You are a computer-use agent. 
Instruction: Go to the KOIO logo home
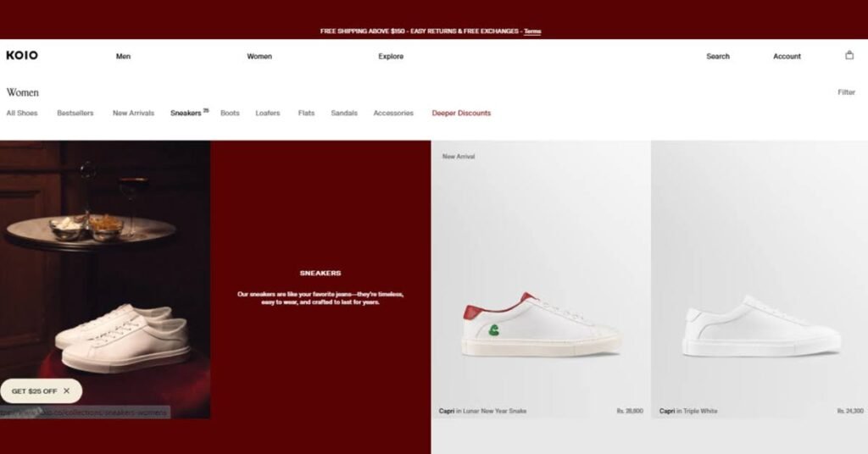22,55
